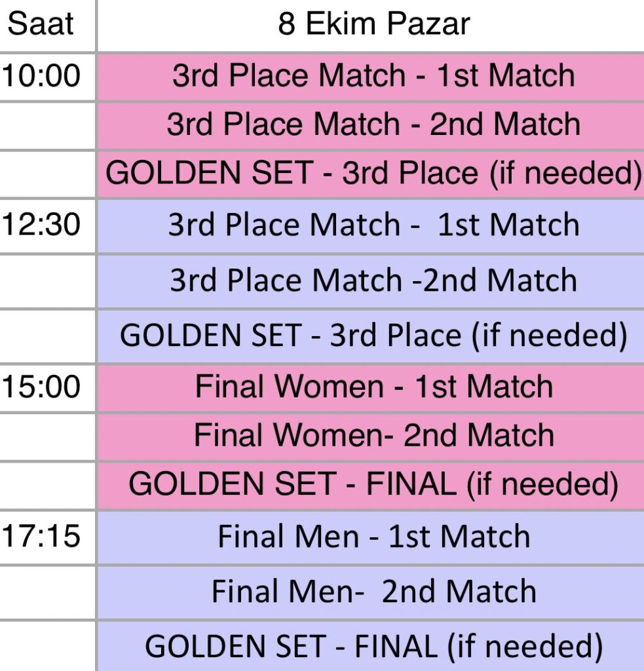This screenshot has width=644, height=671.
Task: Click empty time cell beside "Final Women- 2nd Match"
Action: point(47,436)
